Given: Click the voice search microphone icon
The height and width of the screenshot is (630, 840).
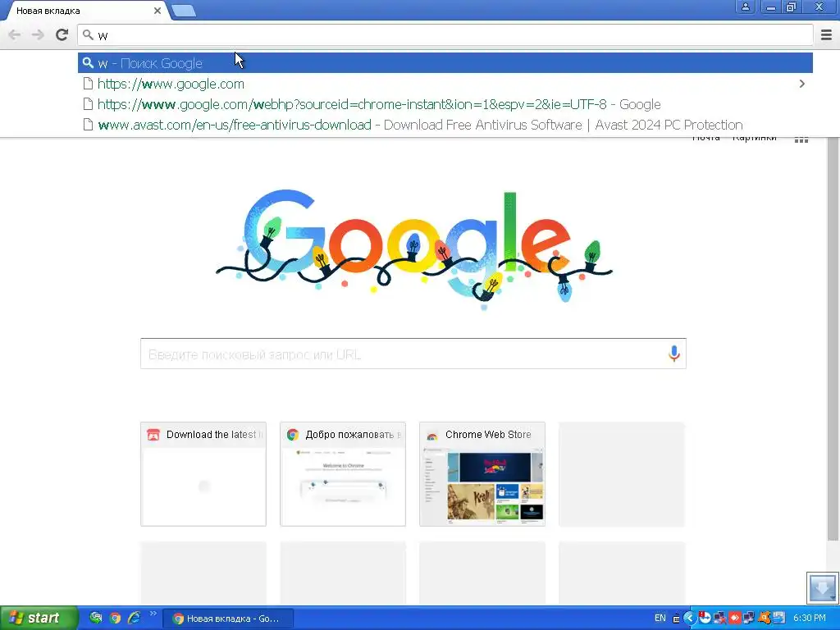Looking at the screenshot, I should coord(674,354).
